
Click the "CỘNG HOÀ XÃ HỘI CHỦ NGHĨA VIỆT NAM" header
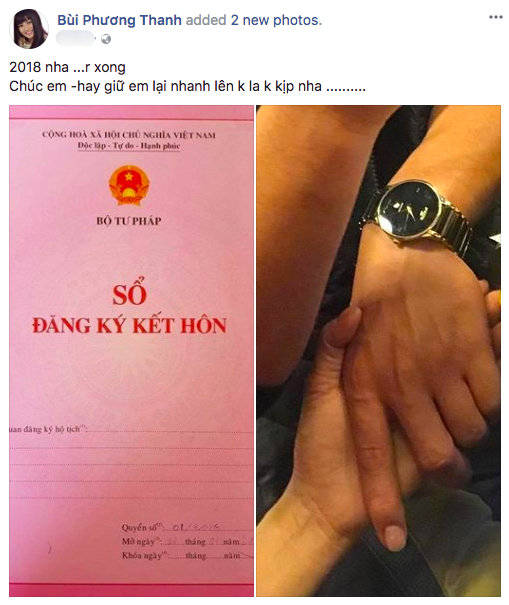pos(129,135)
